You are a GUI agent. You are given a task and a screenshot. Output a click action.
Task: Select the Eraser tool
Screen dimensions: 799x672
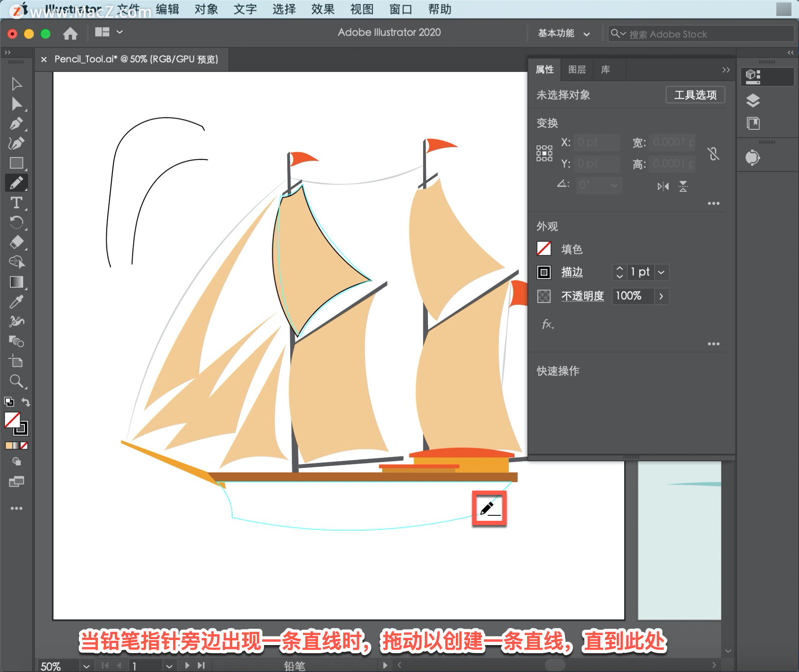(16, 242)
